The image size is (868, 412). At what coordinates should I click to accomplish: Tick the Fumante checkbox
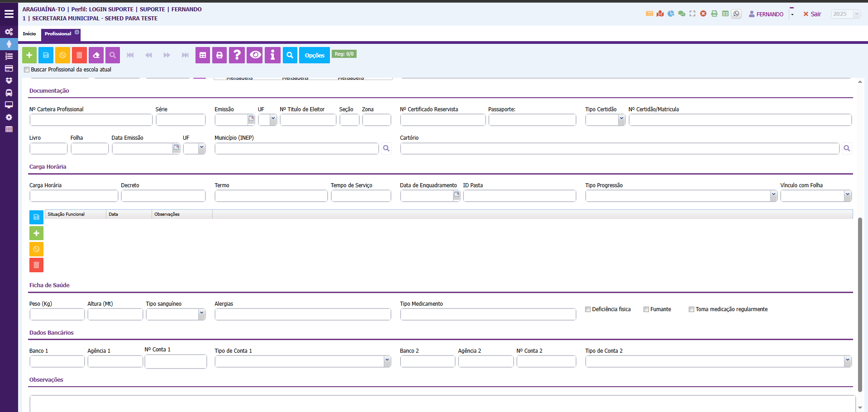tap(646, 309)
